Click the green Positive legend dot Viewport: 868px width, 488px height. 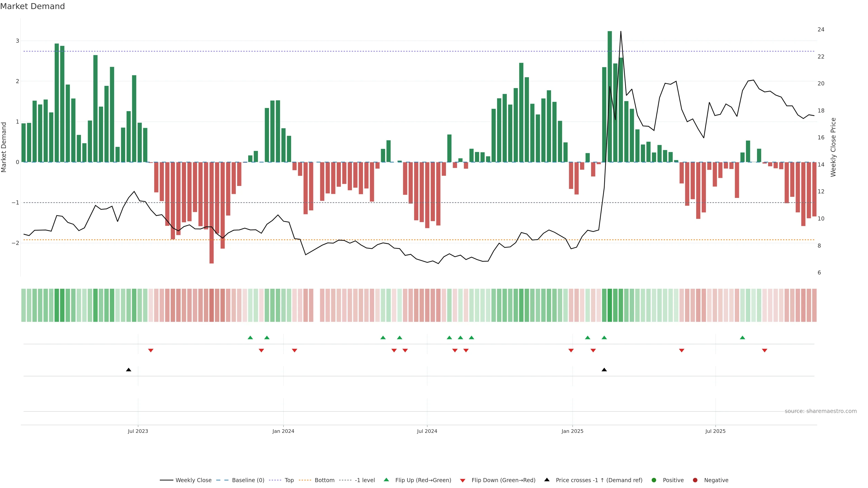[654, 480]
